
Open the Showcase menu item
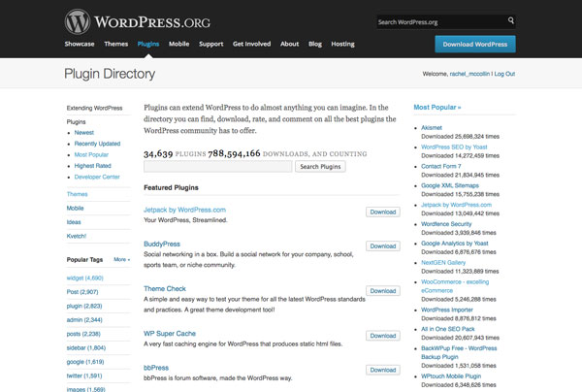80,44
